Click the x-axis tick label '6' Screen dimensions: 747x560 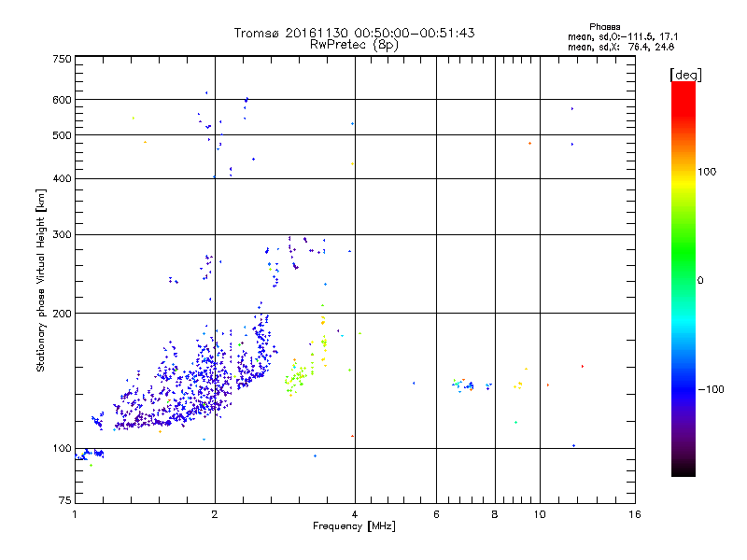(436, 514)
